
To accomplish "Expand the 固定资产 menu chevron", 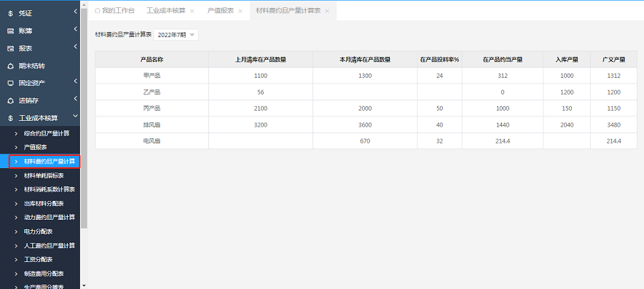I will pyautogui.click(x=75, y=82).
